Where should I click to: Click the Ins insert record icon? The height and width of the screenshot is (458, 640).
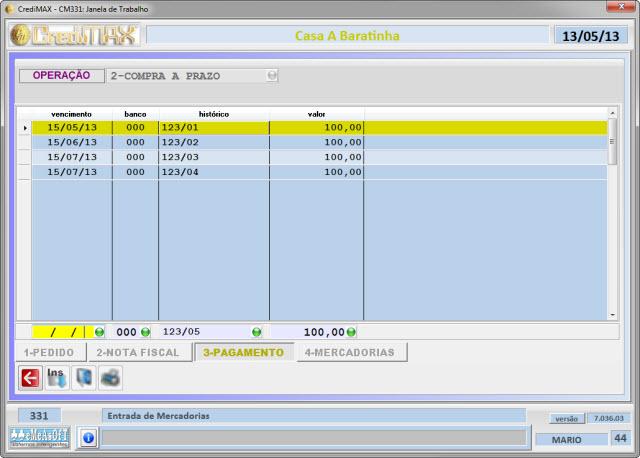(x=56, y=378)
